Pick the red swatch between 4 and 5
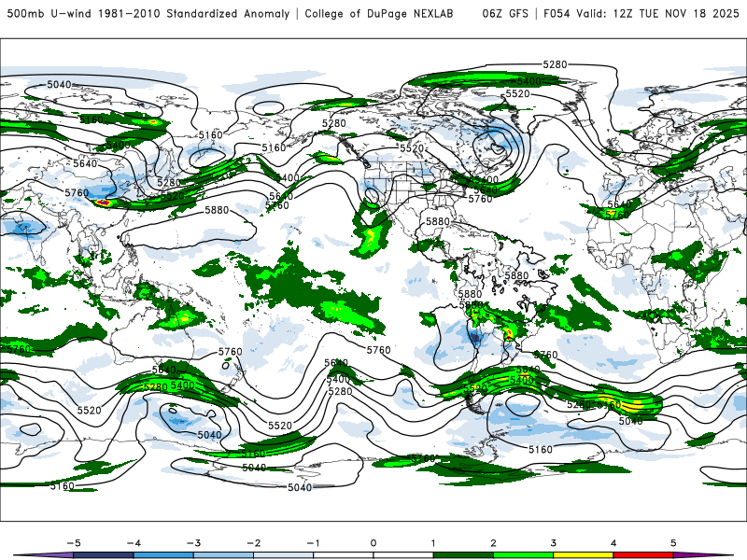This screenshot has height=560, width=747. click(x=643, y=555)
